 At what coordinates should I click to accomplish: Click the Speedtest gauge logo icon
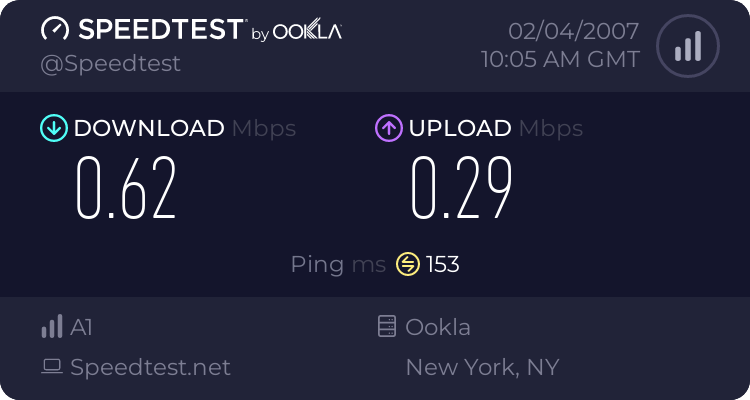coord(56,30)
